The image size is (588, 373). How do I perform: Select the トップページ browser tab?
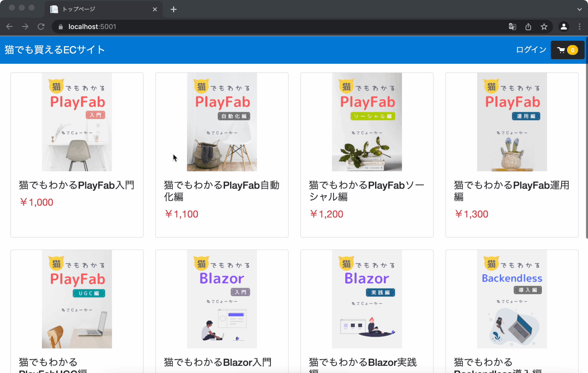(x=104, y=9)
